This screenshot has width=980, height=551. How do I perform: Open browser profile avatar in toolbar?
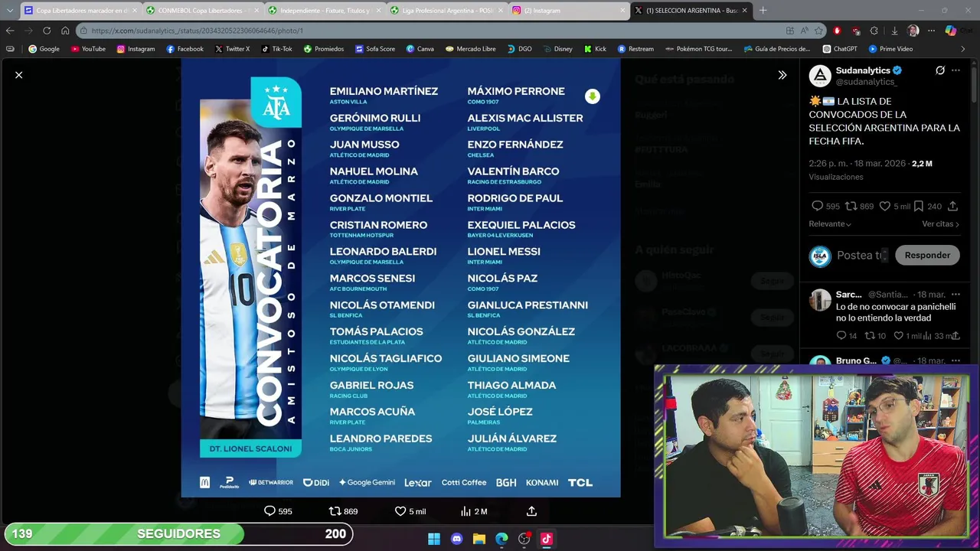click(913, 31)
